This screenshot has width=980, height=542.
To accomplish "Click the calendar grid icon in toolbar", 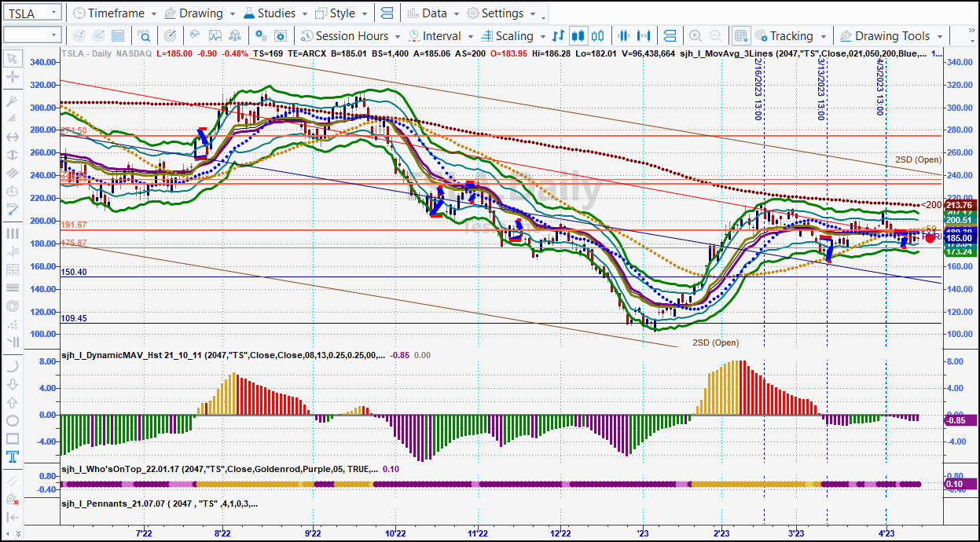I will (117, 35).
